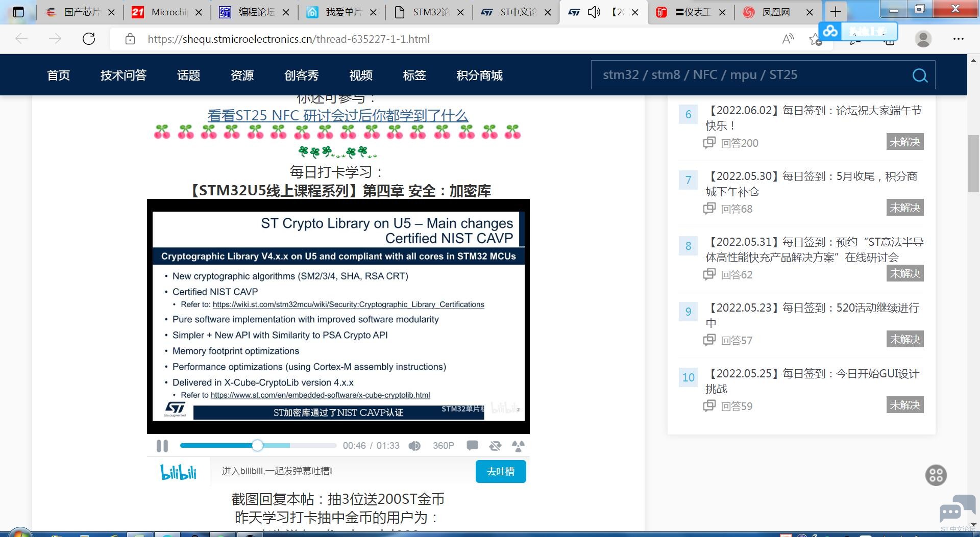This screenshot has width=980, height=537.
Task: Open the 2022.05.25 GUI设计挑战 thread
Action: (x=813, y=381)
